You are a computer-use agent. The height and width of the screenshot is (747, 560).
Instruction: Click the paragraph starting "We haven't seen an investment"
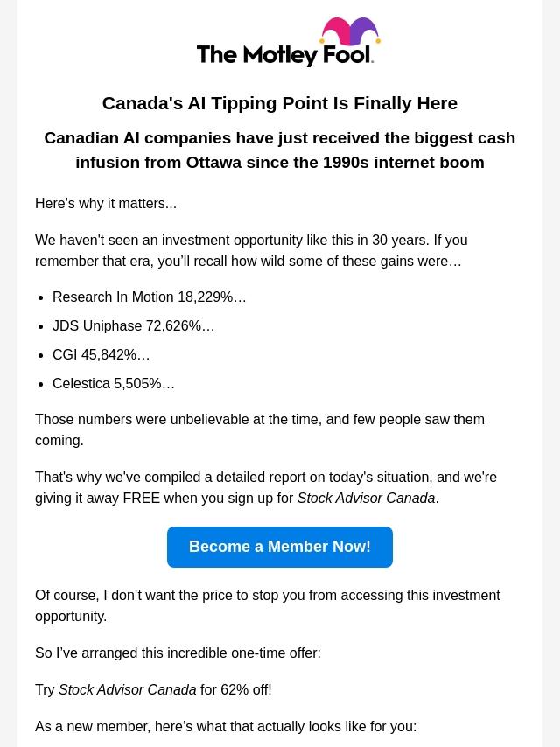[x=251, y=250]
